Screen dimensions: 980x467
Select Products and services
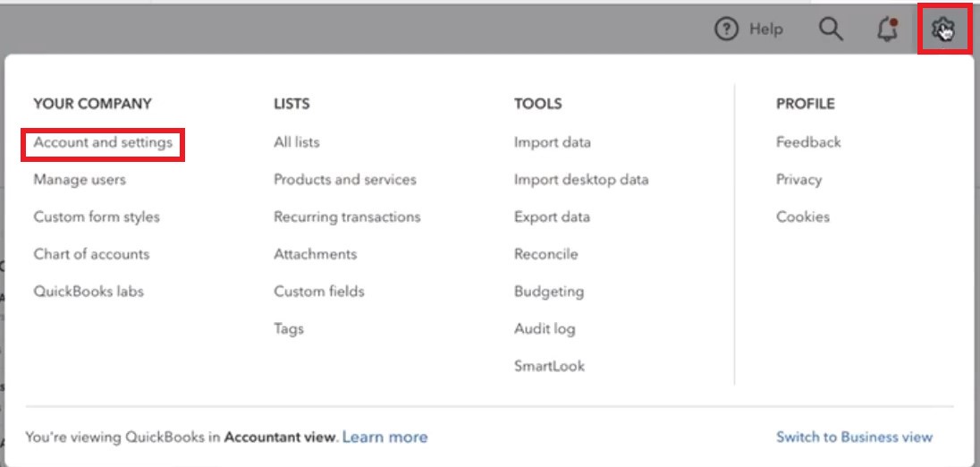click(x=345, y=180)
